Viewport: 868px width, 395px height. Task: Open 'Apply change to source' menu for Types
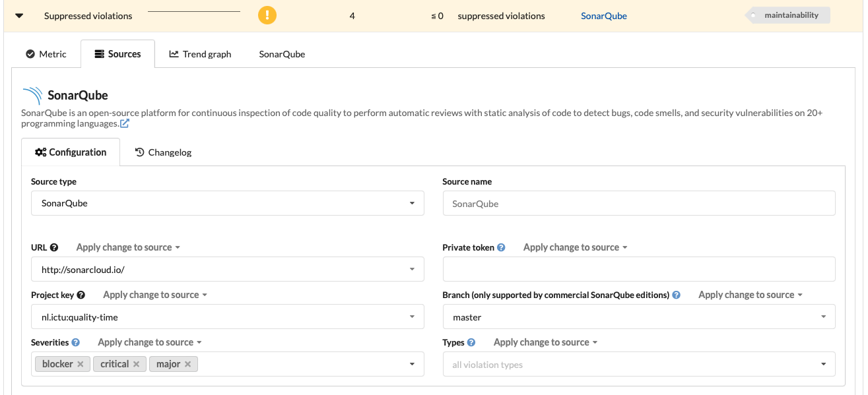click(x=545, y=342)
